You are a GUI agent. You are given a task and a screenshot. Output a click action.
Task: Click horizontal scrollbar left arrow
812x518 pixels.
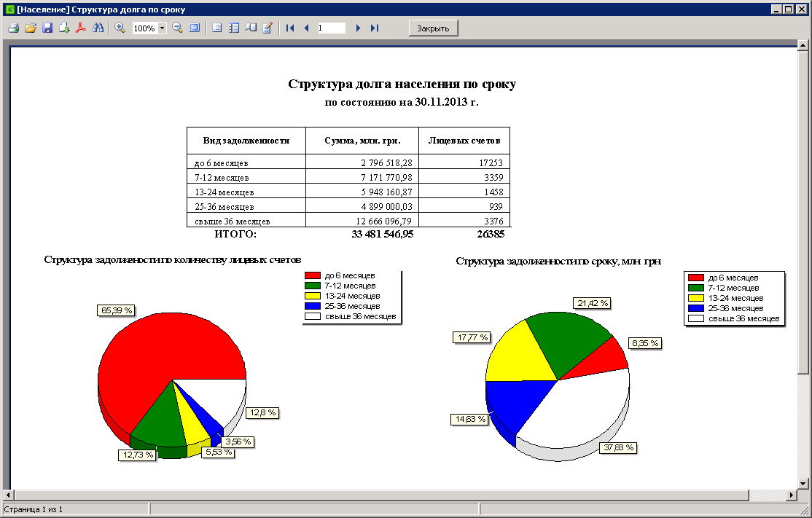7,495
